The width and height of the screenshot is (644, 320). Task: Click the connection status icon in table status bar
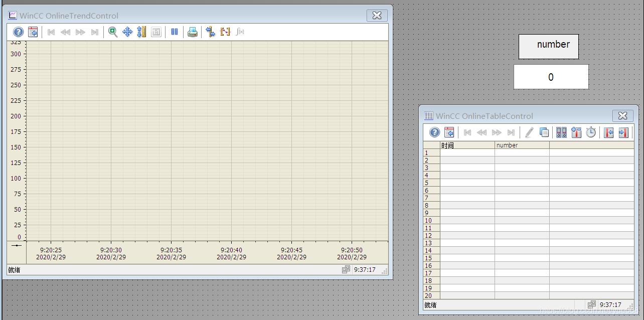592,304
